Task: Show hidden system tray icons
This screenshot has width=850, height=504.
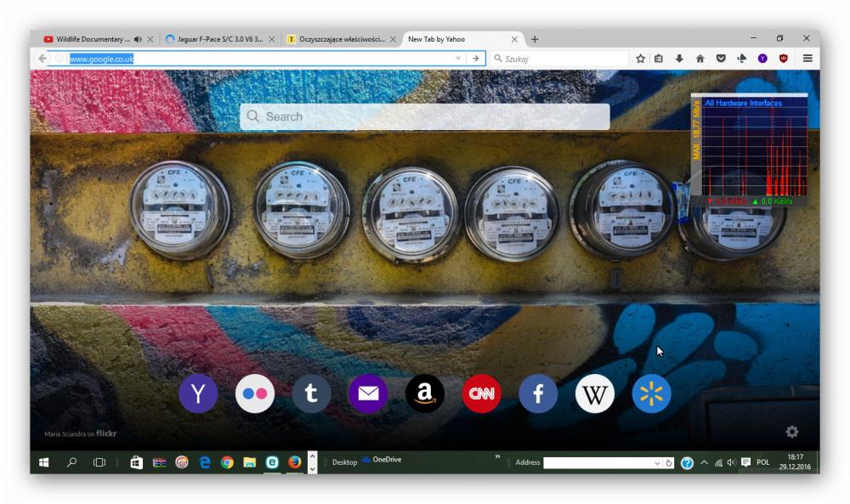Action: (704, 462)
